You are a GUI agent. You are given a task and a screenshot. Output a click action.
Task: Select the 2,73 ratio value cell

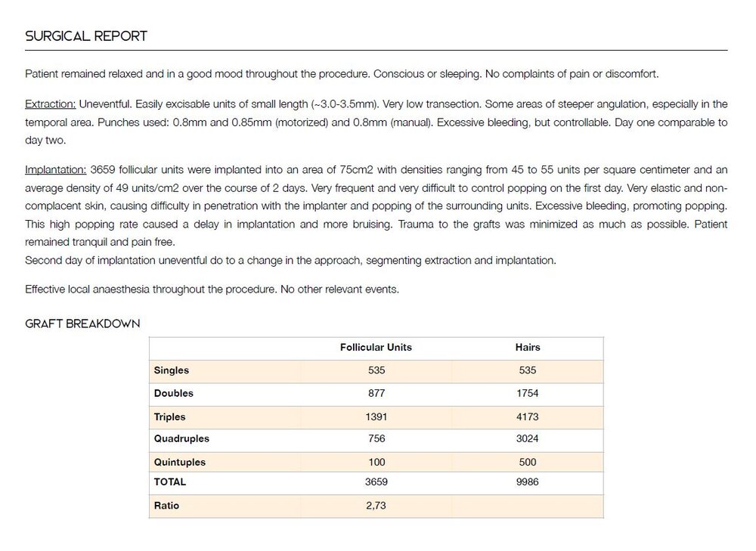376,505
